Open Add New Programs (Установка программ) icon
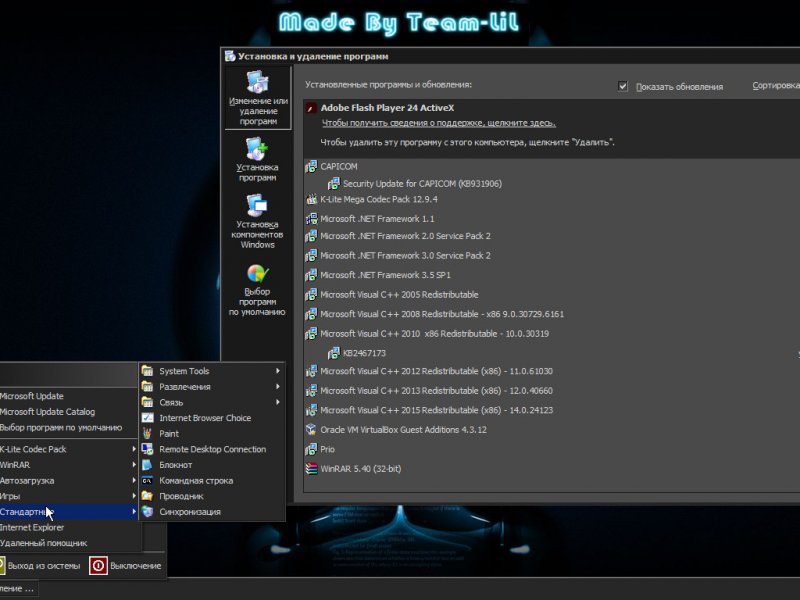The image size is (800, 600). 257,149
